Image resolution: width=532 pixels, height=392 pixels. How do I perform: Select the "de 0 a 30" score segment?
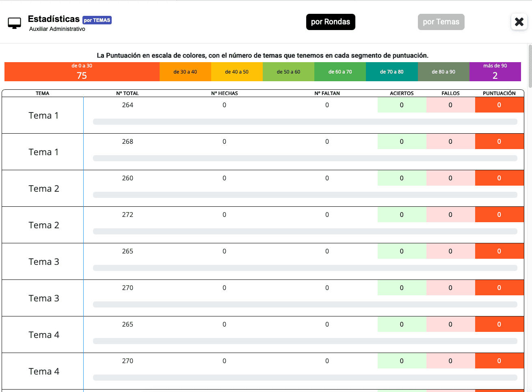[82, 71]
